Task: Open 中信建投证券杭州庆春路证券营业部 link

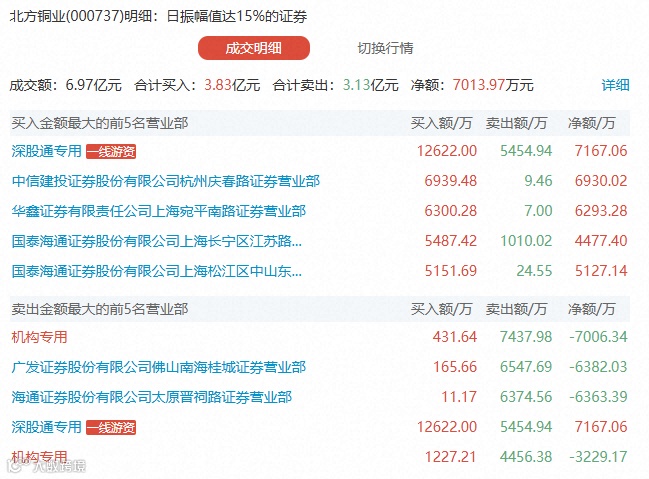Action: [166, 181]
